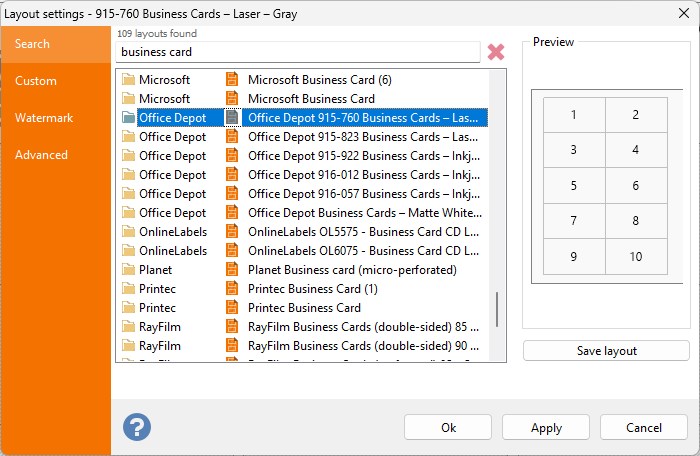700x456 pixels.
Task: Select RayFilm Business Cards double-sided 85 layout
Action: 363,326
